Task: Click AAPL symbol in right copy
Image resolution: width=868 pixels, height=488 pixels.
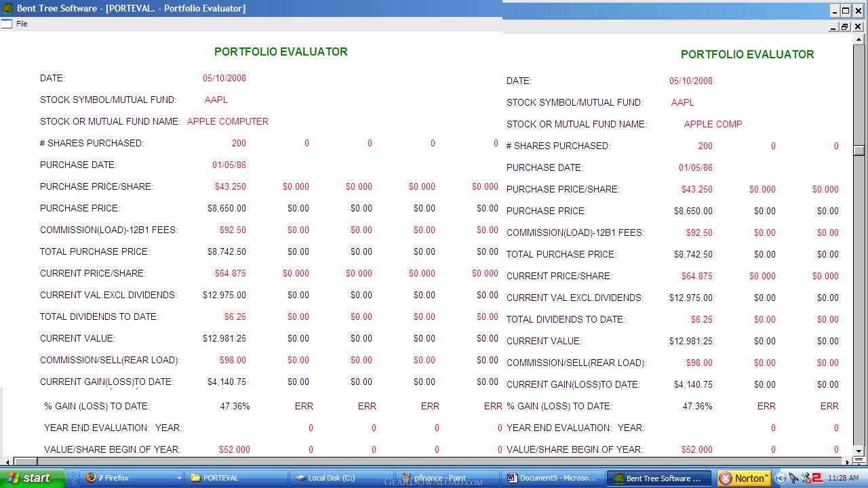Action: 683,102
